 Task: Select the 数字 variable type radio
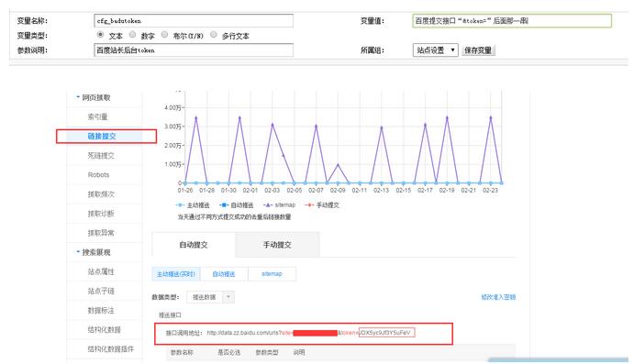(x=133, y=35)
